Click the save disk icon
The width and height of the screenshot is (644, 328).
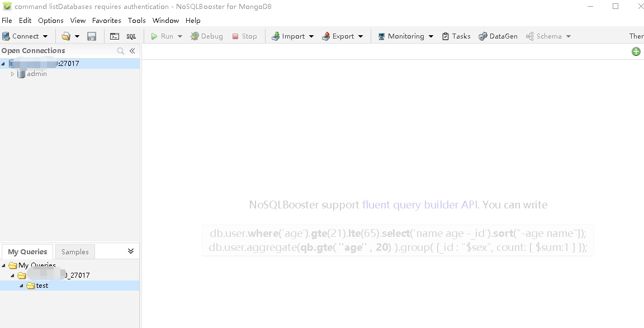pos(92,36)
